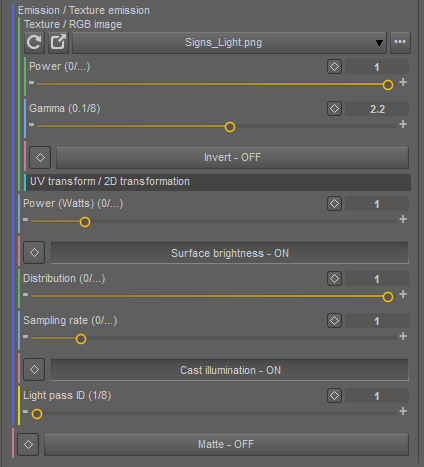Click the three-dots options button beside texture
424x467 pixels.
[400, 42]
